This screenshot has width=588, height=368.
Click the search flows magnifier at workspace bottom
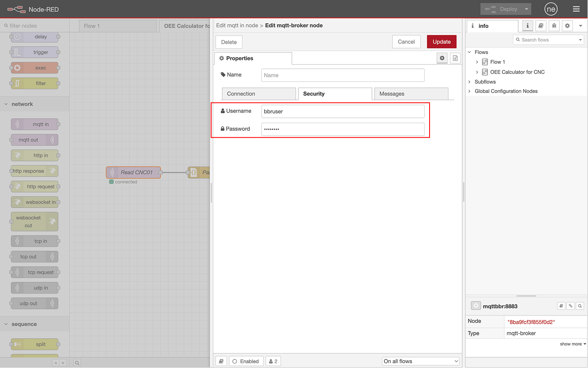(x=77, y=363)
